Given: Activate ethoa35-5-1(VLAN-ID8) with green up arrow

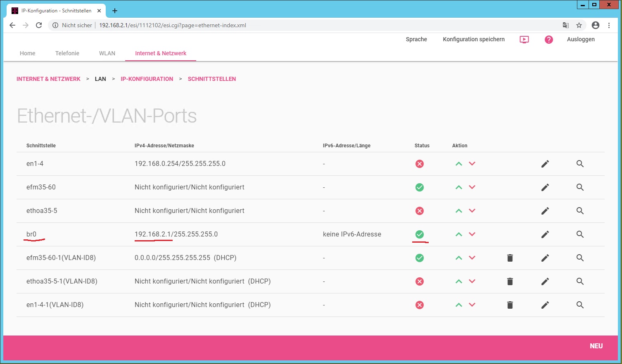Looking at the screenshot, I should (x=458, y=281).
